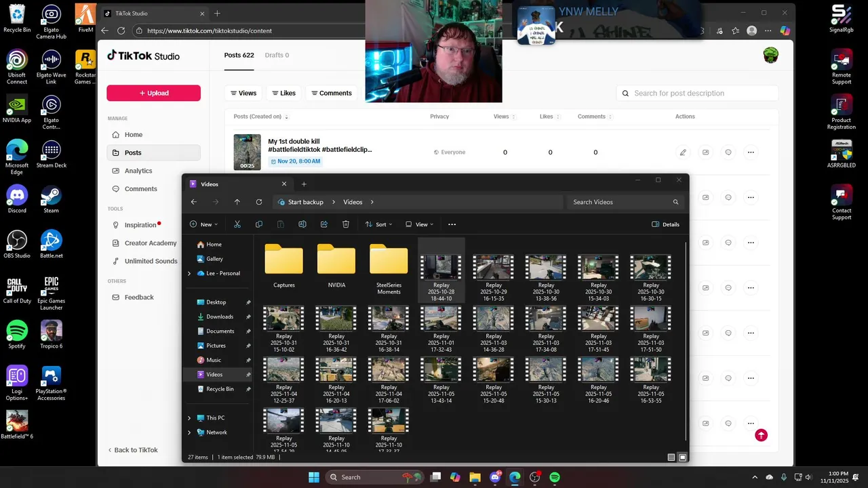Sort posts by the Views column header
Viewport: 868px width, 488px height.
[x=504, y=117]
